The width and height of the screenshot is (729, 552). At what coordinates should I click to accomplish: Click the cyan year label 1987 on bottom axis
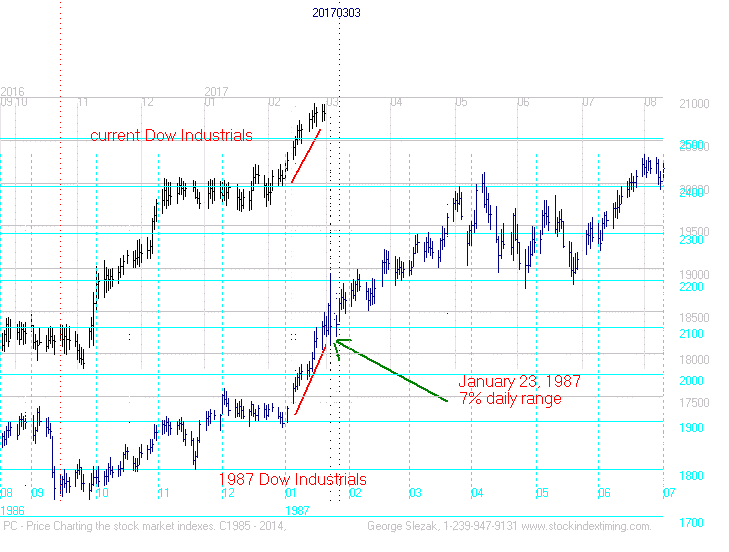(x=297, y=511)
